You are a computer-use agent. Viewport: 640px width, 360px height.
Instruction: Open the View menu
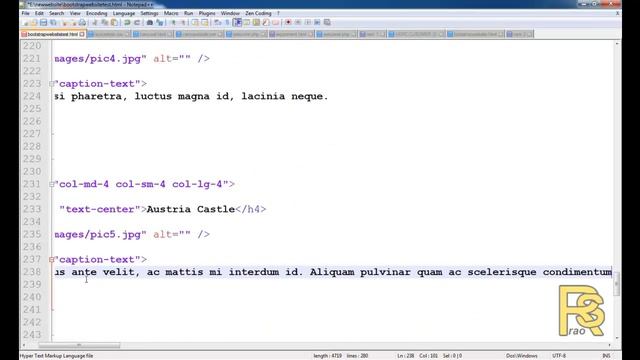coord(75,13)
